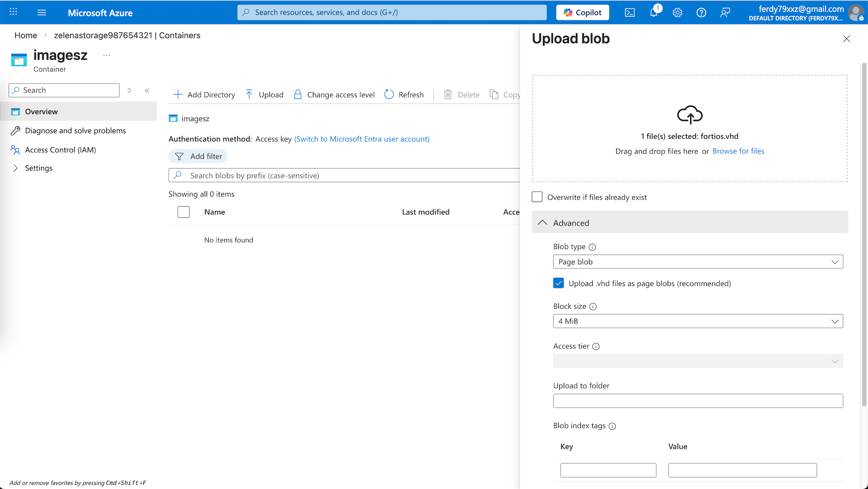Image resolution: width=868 pixels, height=489 pixels.
Task: Open Azure Cloud Shell icon
Action: pyautogui.click(x=630, y=13)
